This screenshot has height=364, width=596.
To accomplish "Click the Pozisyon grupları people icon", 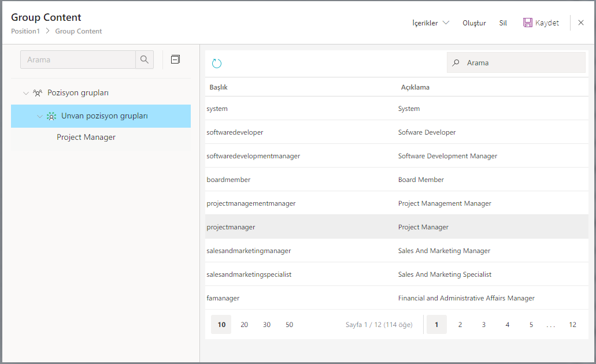I will (x=38, y=92).
